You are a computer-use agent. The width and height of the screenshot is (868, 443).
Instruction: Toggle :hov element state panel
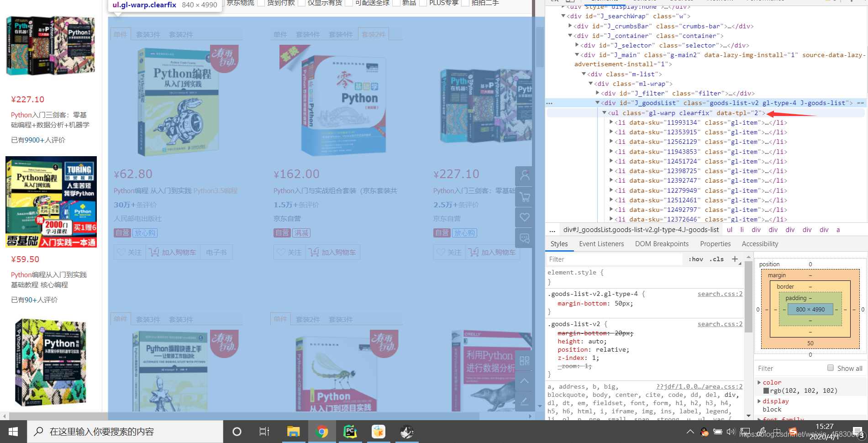(696, 259)
